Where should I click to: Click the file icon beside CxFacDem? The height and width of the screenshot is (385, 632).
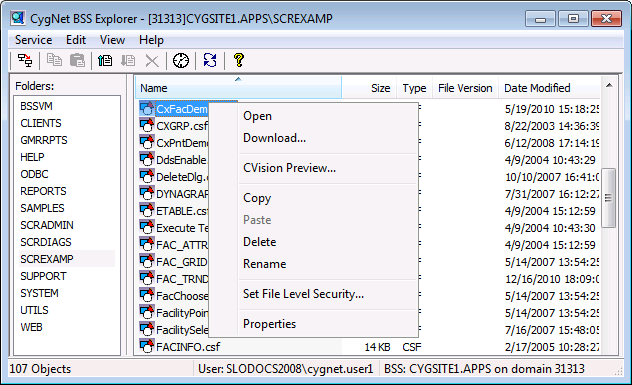147,108
